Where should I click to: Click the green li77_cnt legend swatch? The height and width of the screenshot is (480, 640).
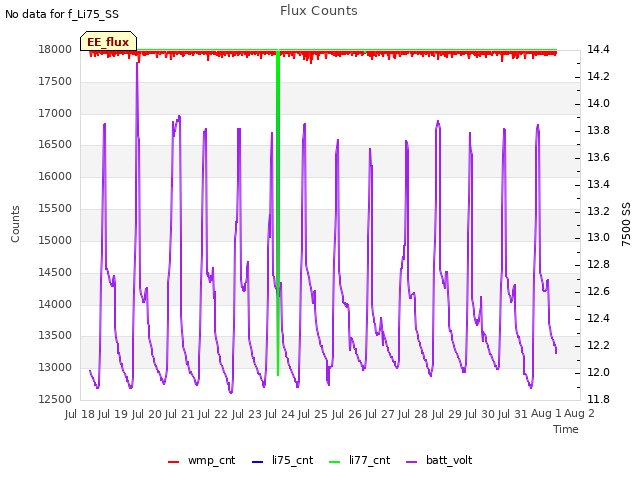coord(334,461)
